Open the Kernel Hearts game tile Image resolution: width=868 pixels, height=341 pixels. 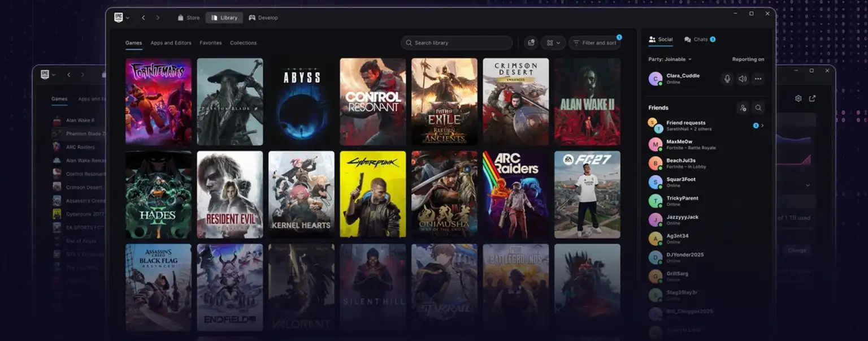(301, 195)
